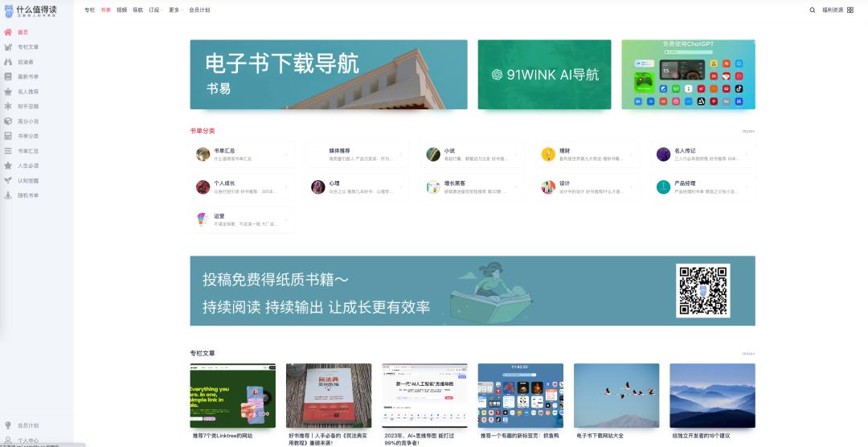This screenshot has width=868, height=447.
Task: Open the AI+思维导图 article thumbnail
Action: (424, 396)
